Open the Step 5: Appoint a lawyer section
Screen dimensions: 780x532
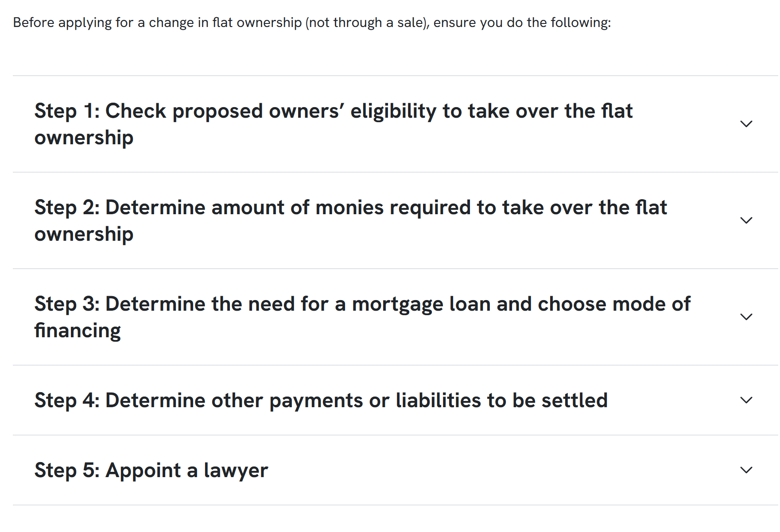click(396, 470)
